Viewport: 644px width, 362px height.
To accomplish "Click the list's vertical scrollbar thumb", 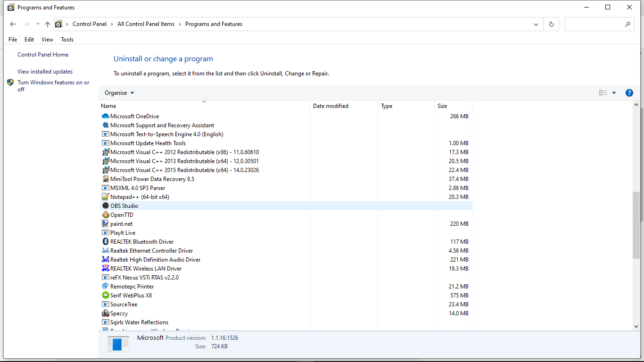I will pos(636,225).
